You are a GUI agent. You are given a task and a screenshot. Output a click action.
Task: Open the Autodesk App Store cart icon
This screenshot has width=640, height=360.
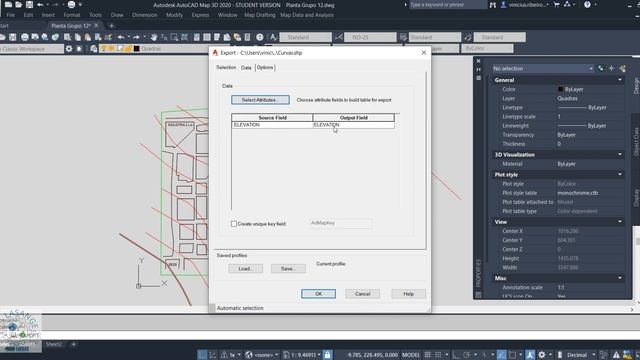[557, 4]
